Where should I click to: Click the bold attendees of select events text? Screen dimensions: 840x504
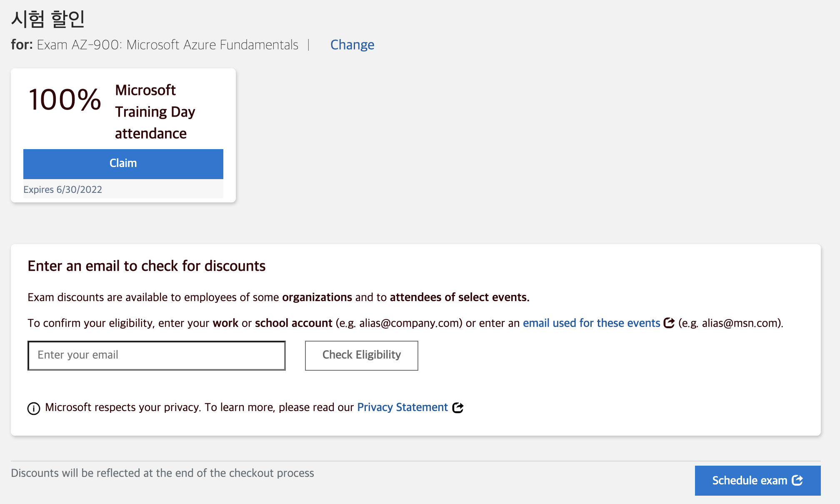point(459,297)
